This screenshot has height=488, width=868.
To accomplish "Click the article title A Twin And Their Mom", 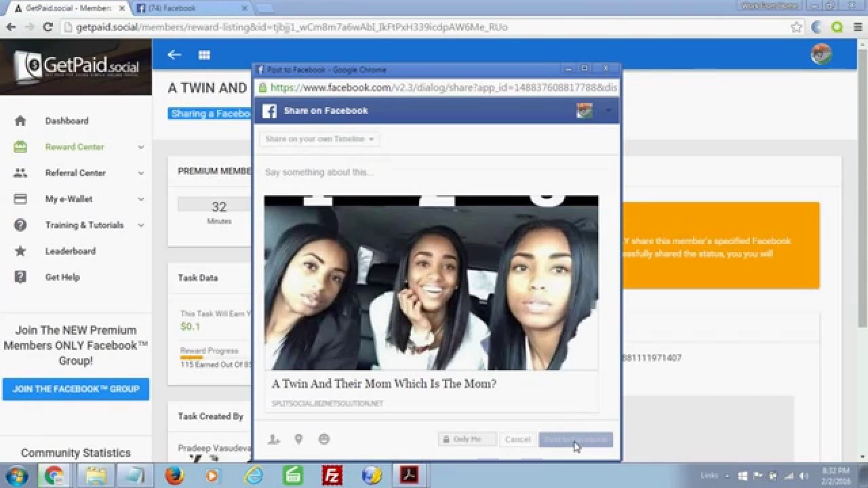I will coord(384,384).
